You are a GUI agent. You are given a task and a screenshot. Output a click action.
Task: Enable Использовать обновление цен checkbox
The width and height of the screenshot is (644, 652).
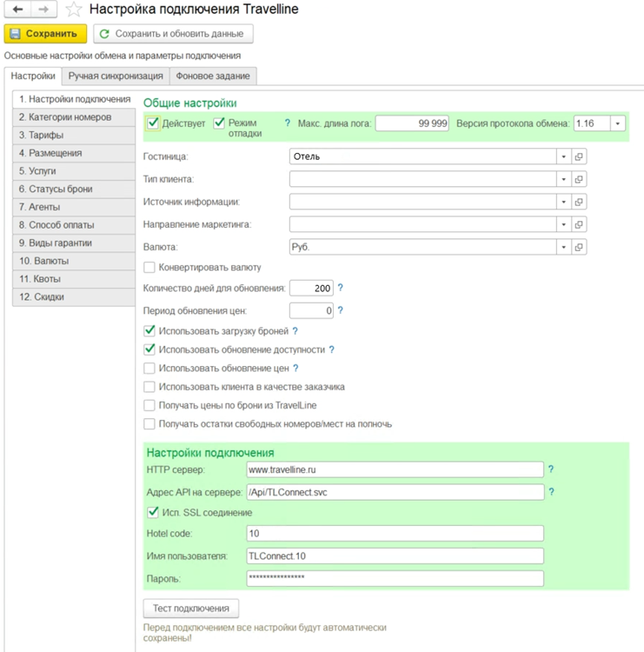[x=149, y=369]
